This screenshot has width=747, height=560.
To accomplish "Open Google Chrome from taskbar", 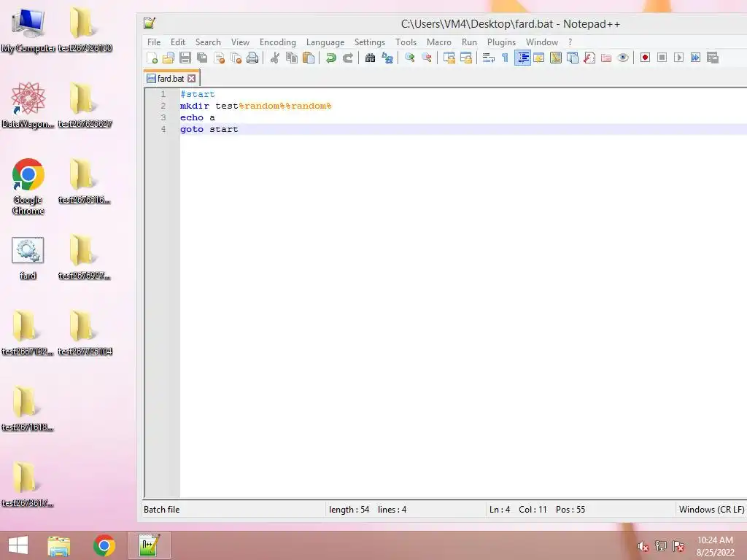I will click(x=104, y=545).
